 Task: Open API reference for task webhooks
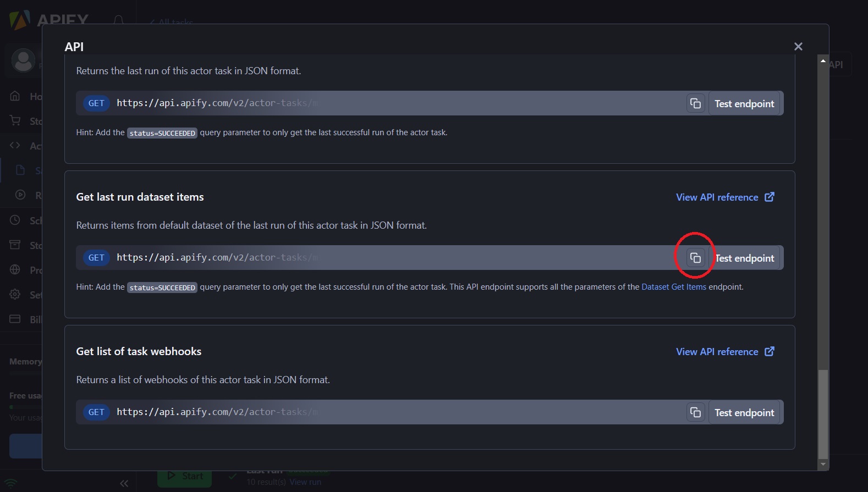(x=724, y=352)
